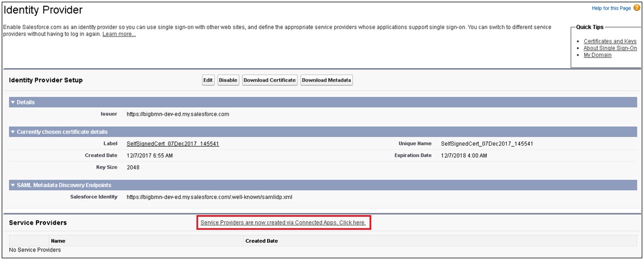Collapse the Details section triangle
Viewport: 644px width, 260px height.
13,102
